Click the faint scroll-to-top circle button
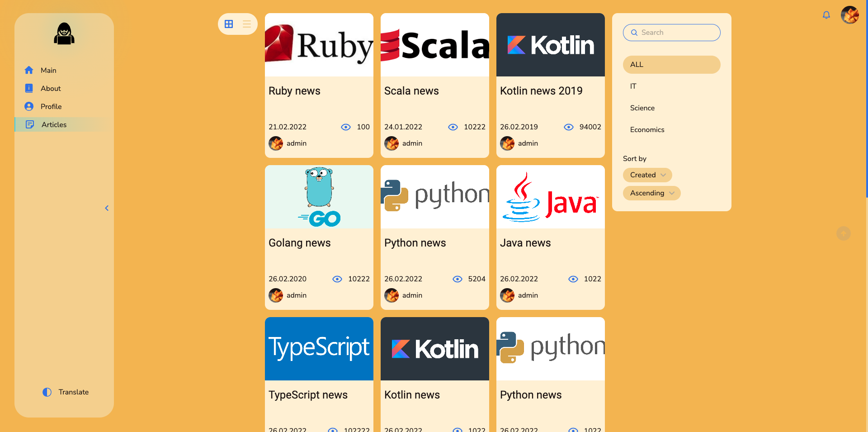The height and width of the screenshot is (432, 868). coord(844,233)
